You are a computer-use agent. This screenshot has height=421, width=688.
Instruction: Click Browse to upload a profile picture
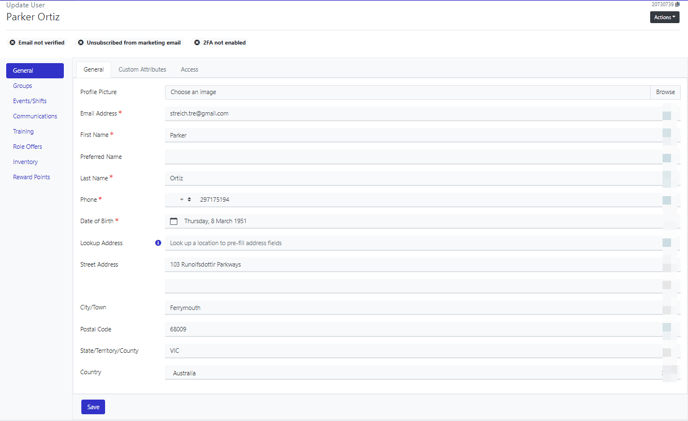[665, 92]
